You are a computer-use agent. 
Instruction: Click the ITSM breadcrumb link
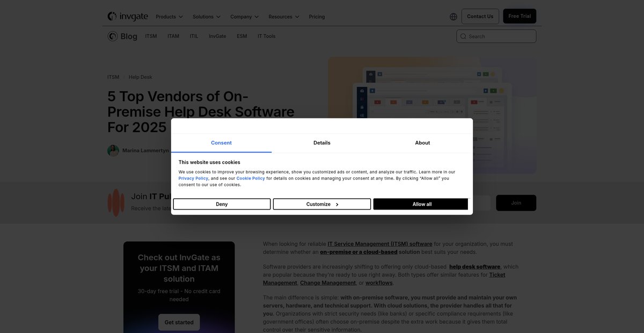tap(113, 77)
